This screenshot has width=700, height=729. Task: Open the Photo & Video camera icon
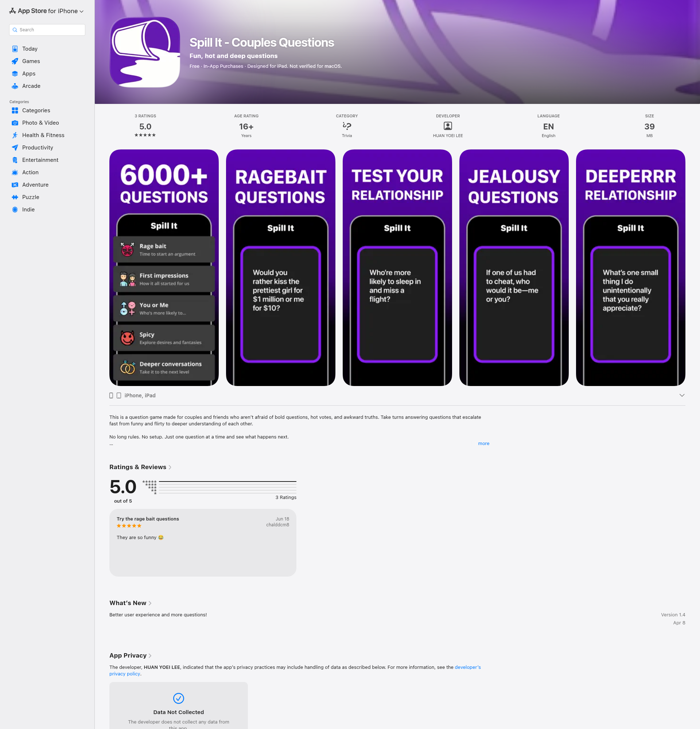coord(15,123)
